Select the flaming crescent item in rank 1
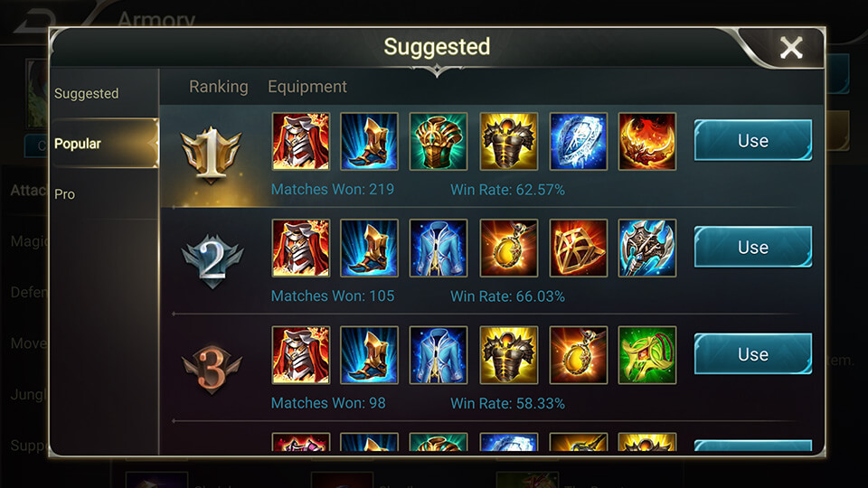 click(x=647, y=141)
